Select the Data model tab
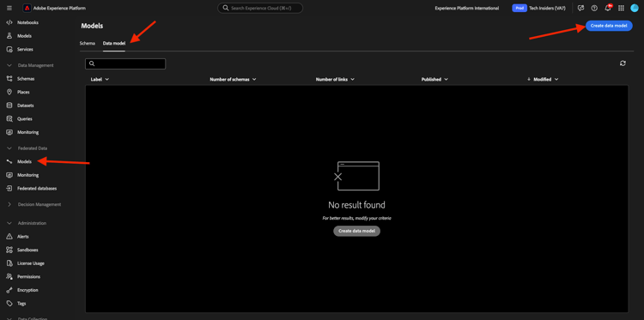This screenshot has height=320, width=644. click(114, 43)
